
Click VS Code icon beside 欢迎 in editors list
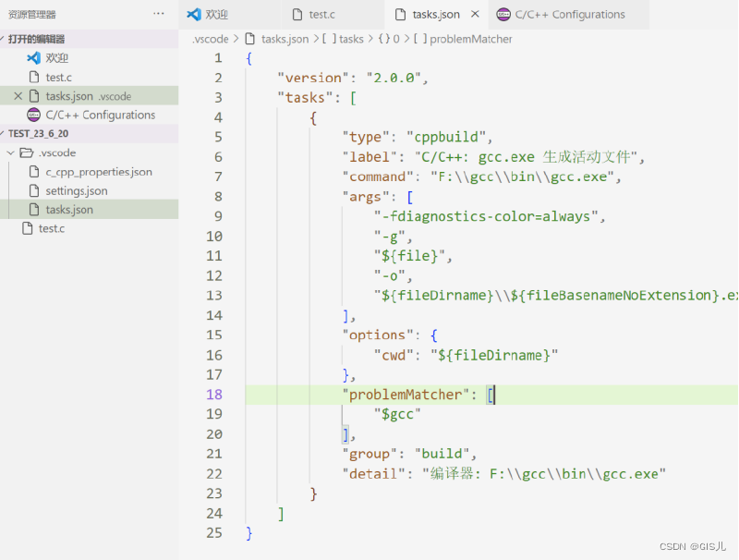tap(33, 58)
